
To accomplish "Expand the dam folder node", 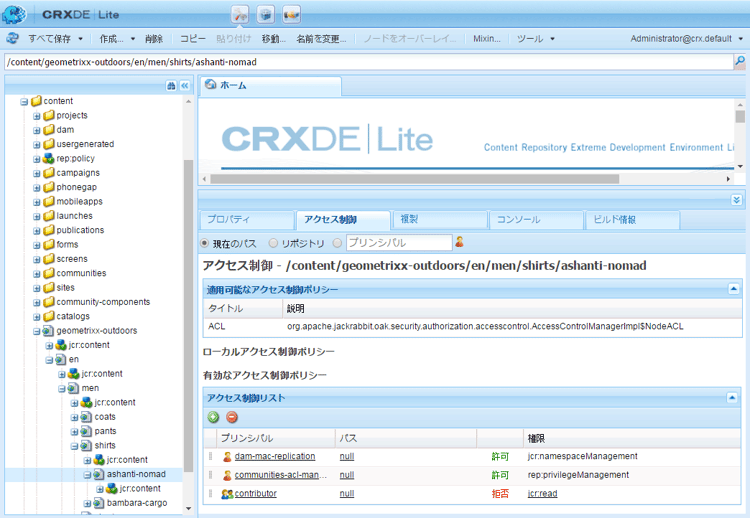I will point(36,130).
